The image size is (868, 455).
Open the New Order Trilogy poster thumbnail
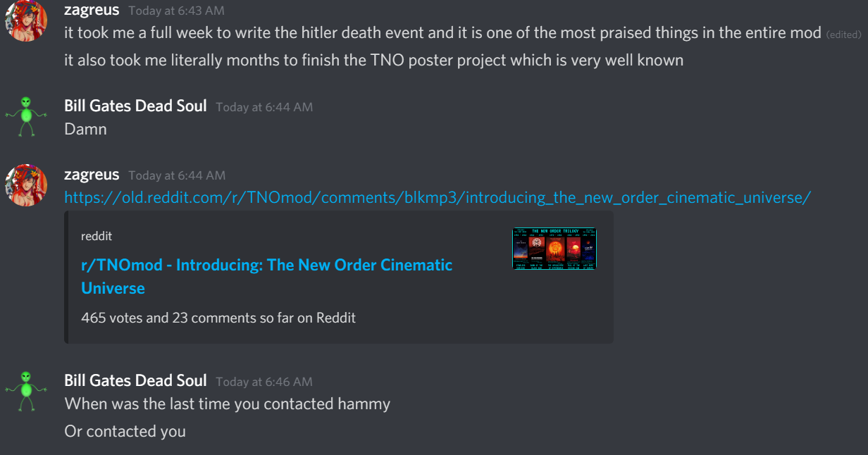point(554,248)
